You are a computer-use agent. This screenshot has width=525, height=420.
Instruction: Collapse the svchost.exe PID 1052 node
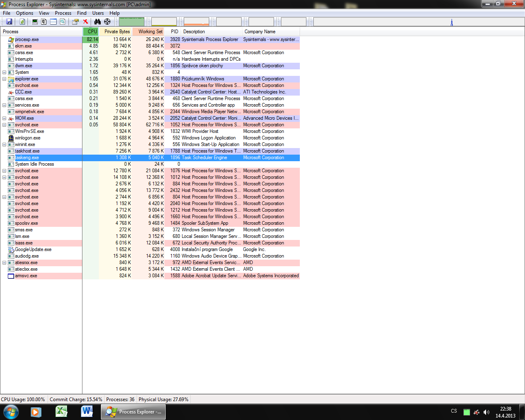[x=4, y=125]
